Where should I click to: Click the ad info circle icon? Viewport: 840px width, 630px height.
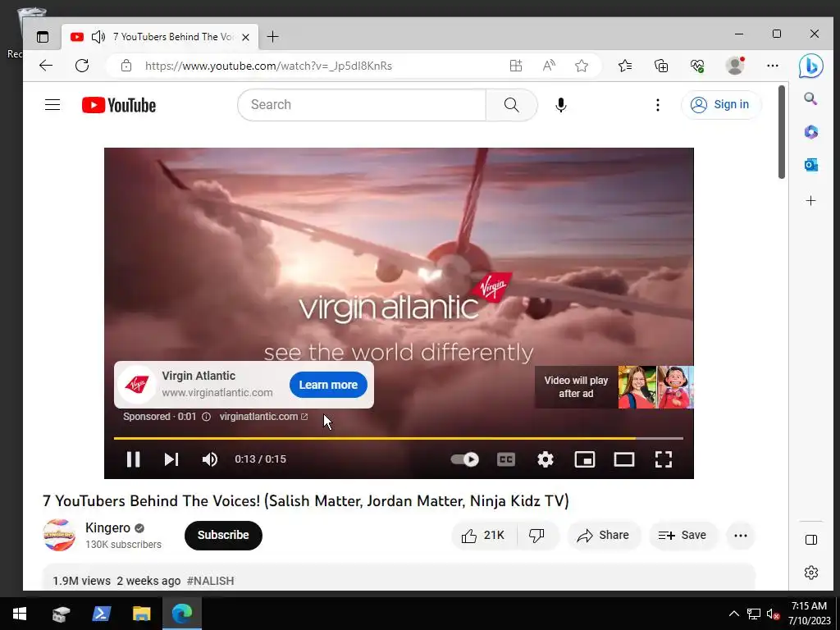coord(206,417)
